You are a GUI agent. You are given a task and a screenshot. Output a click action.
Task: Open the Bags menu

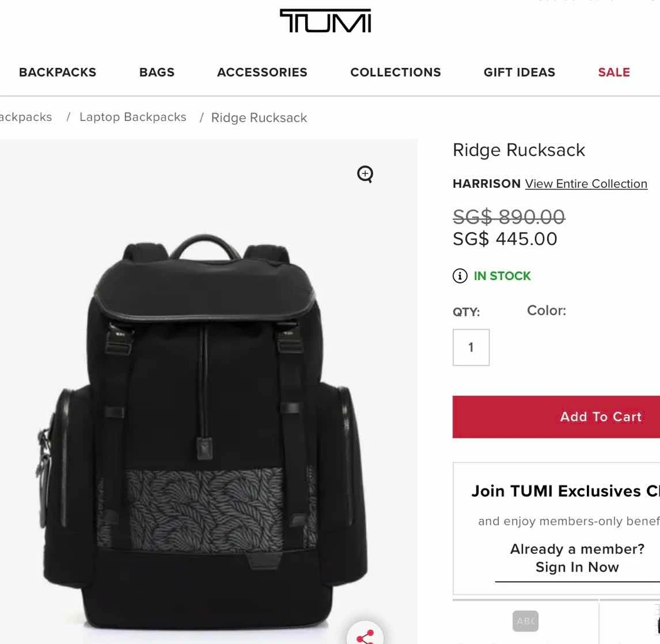coord(157,73)
